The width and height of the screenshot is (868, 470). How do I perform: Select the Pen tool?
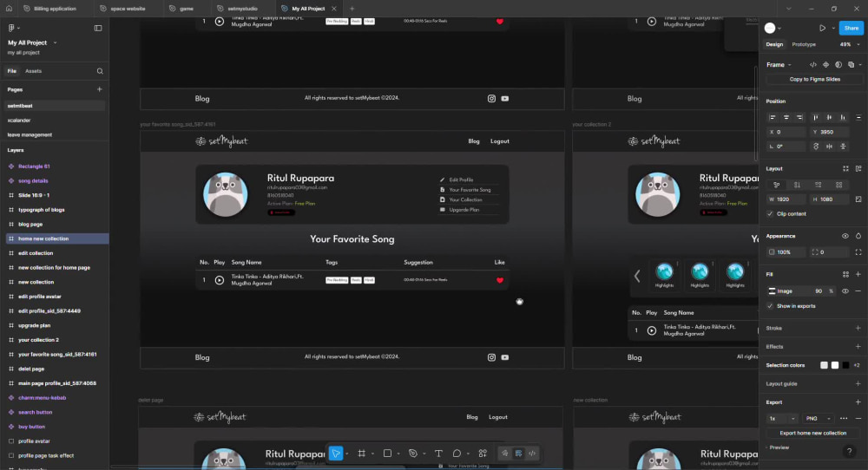pos(413,454)
